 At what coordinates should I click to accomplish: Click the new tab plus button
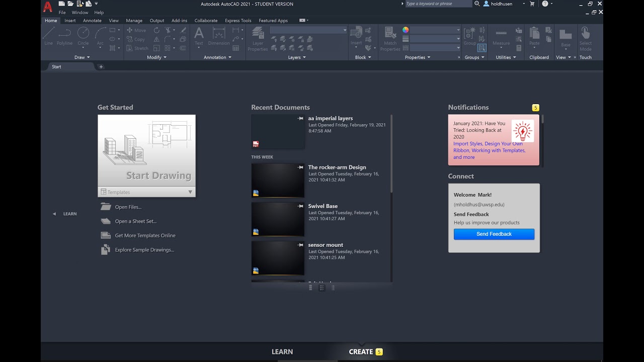pos(101,67)
